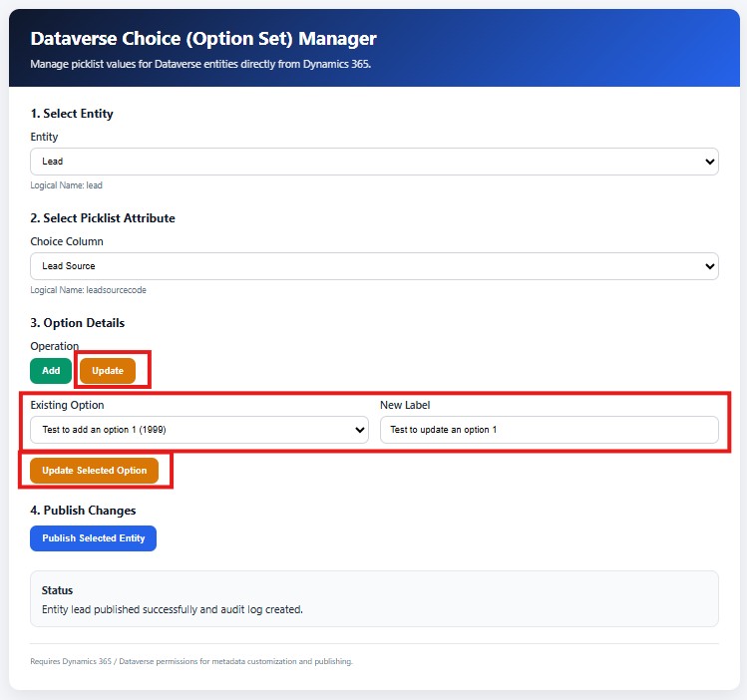The height and width of the screenshot is (700, 747).
Task: Click the published successfully status message
Action: (173, 609)
